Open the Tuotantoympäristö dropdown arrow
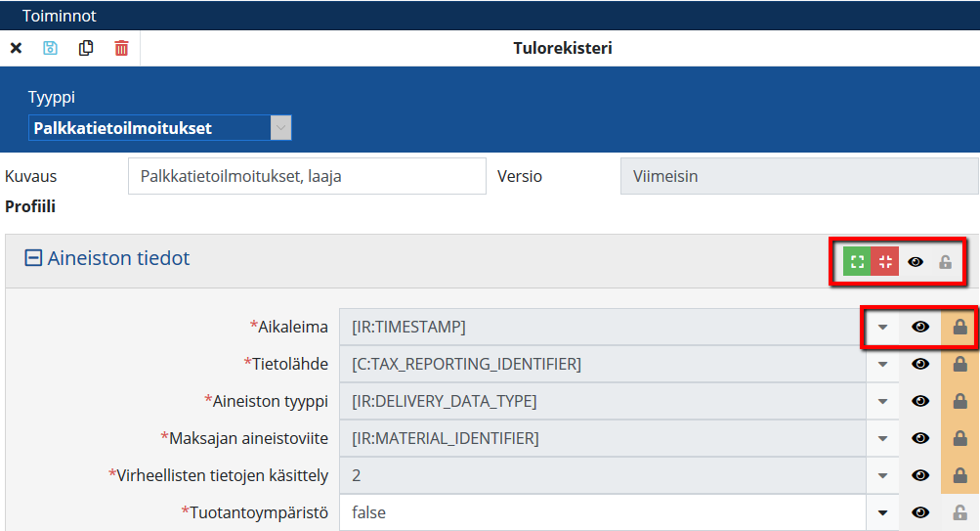The image size is (980, 531). coord(882,512)
